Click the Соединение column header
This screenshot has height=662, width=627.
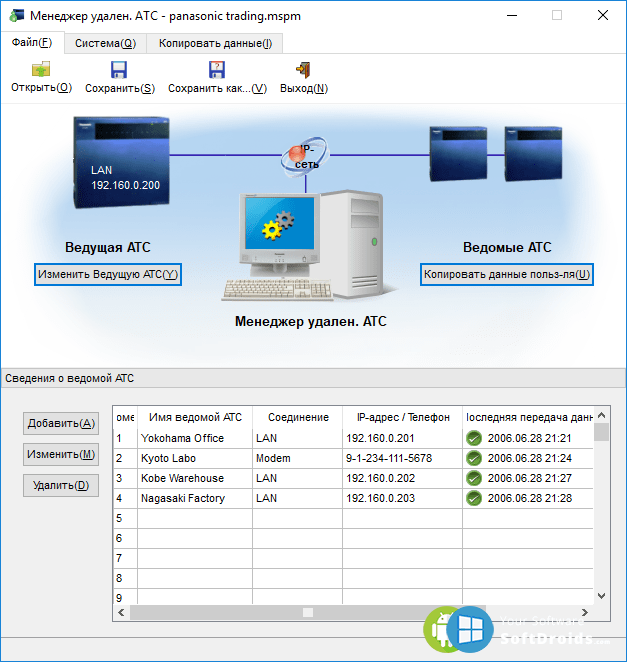tap(298, 418)
